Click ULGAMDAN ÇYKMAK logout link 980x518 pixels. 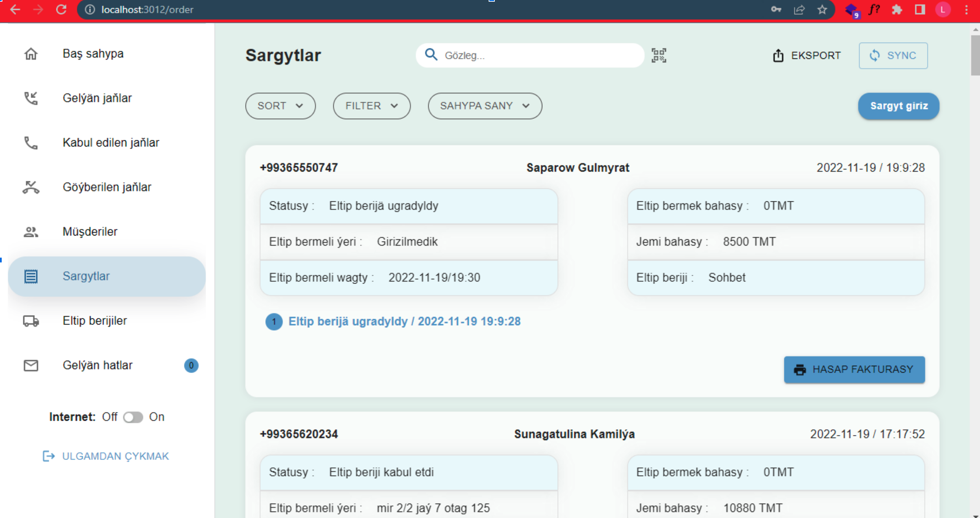[106, 456]
